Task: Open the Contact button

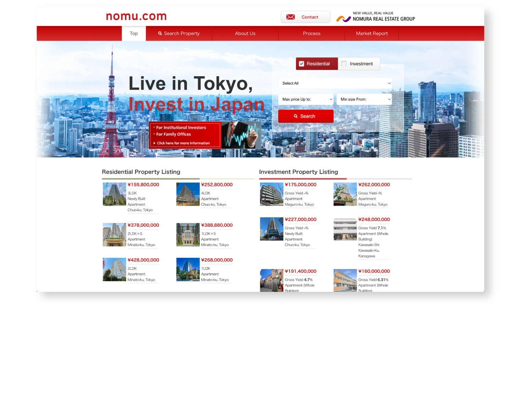Action: [x=305, y=17]
